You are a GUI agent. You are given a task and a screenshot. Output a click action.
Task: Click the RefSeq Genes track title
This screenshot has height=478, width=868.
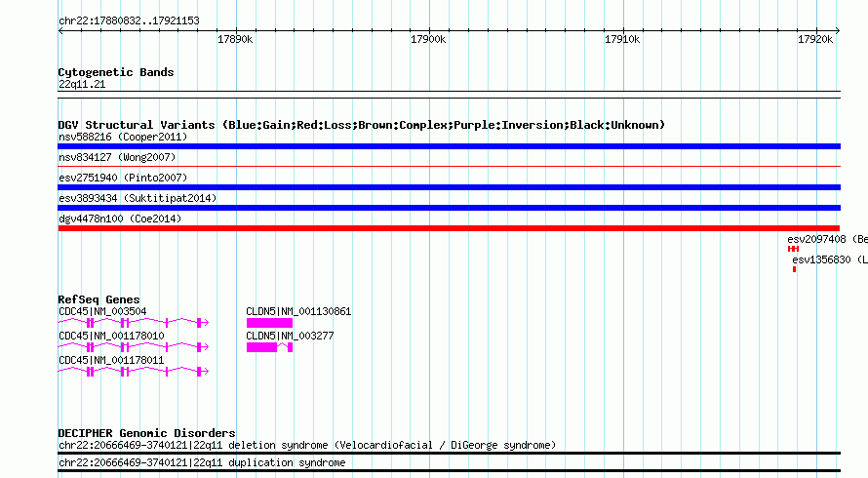(99, 299)
